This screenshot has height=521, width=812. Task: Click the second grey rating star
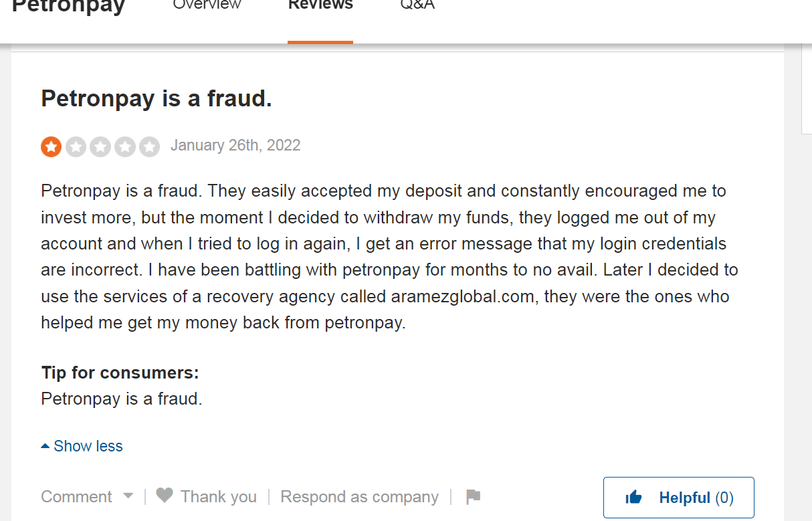coord(76,146)
